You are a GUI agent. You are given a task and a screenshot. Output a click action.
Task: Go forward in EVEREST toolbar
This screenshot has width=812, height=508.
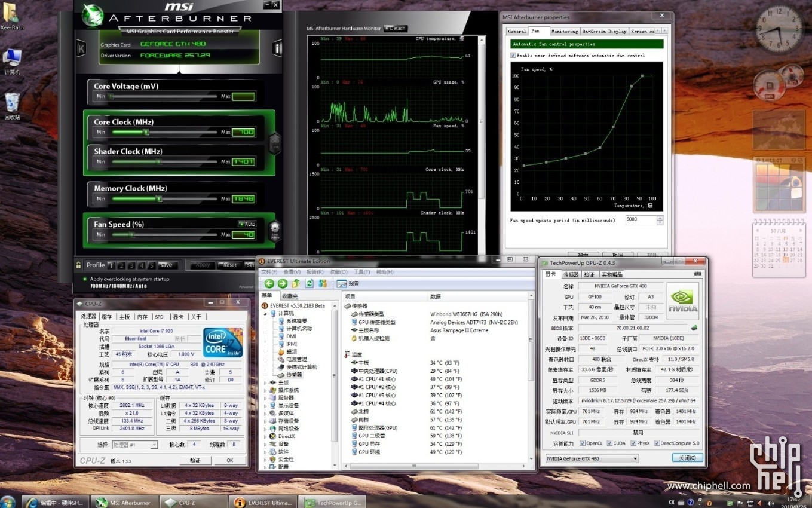tap(283, 283)
